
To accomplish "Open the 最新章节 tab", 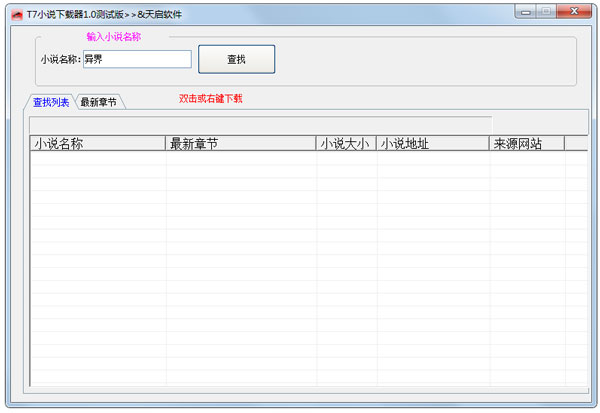I will (100, 101).
